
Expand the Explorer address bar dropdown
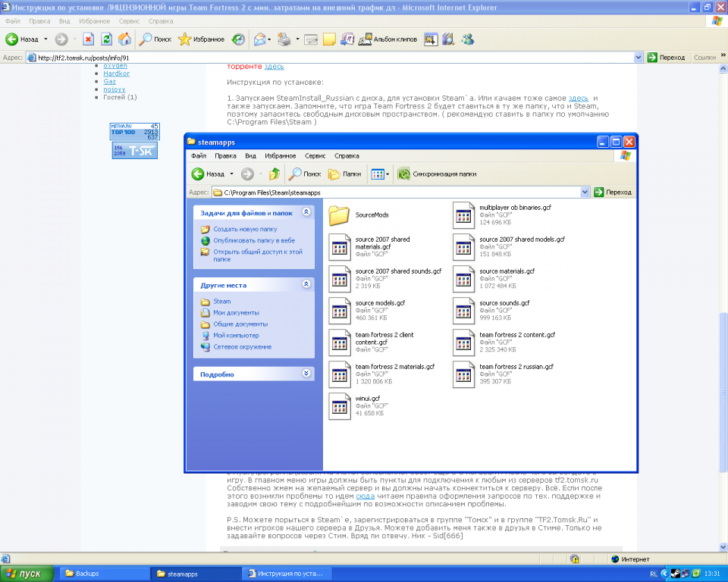pyautogui.click(x=585, y=192)
